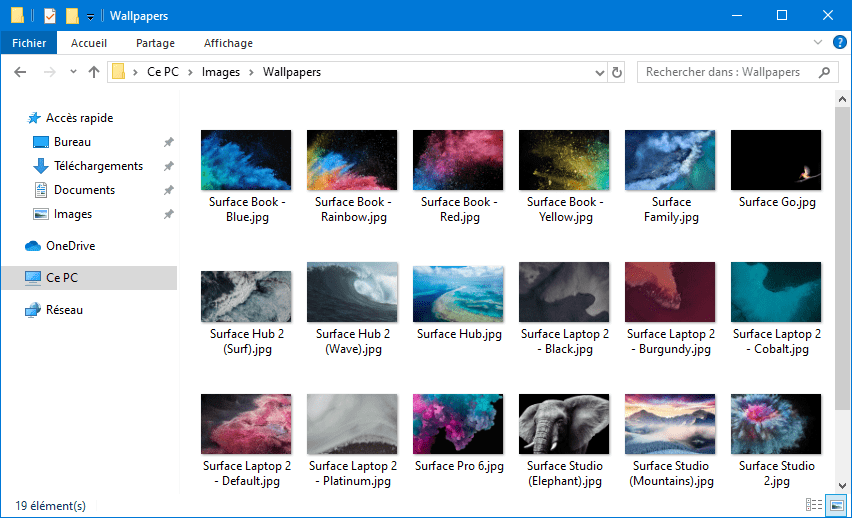This screenshot has width=852, height=518.
Task: Click the search magnifier icon
Action: click(824, 72)
